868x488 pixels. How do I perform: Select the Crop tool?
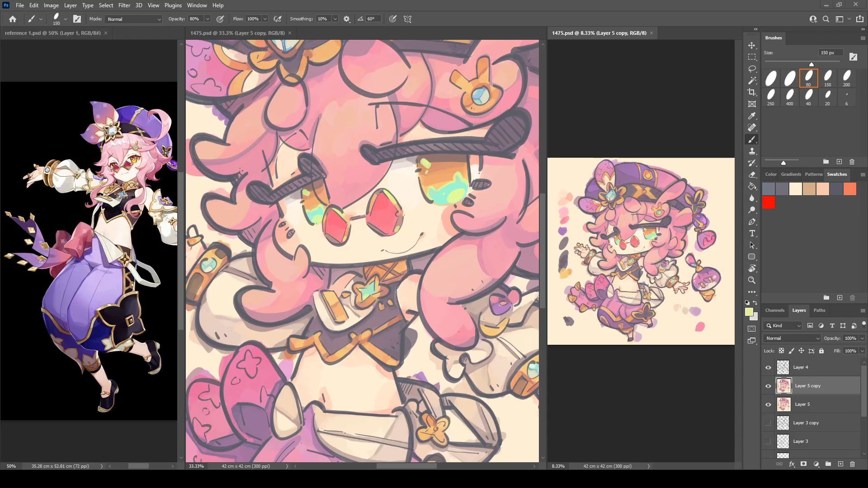(752, 93)
